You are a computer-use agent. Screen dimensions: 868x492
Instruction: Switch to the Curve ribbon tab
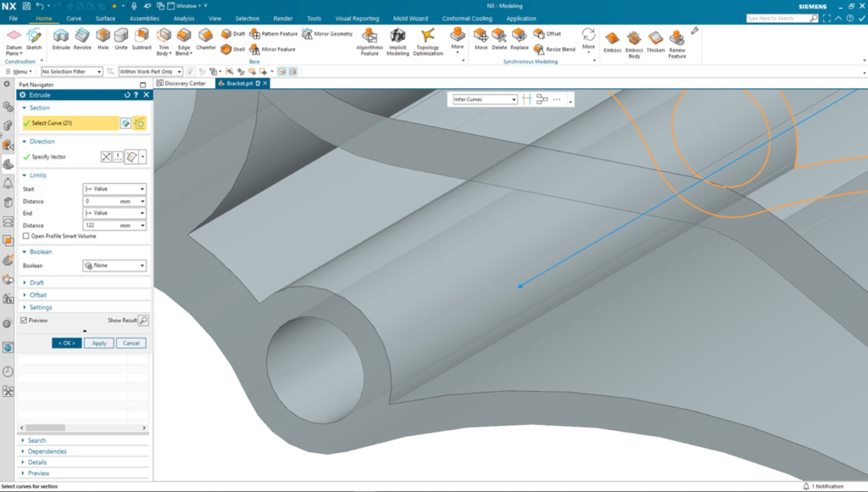[73, 18]
